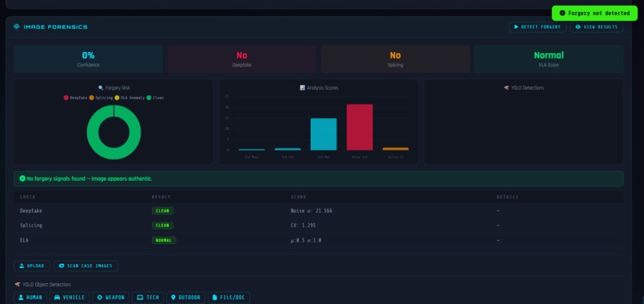
Task: Click the CV: 1.295 score
Action: [x=303, y=226]
